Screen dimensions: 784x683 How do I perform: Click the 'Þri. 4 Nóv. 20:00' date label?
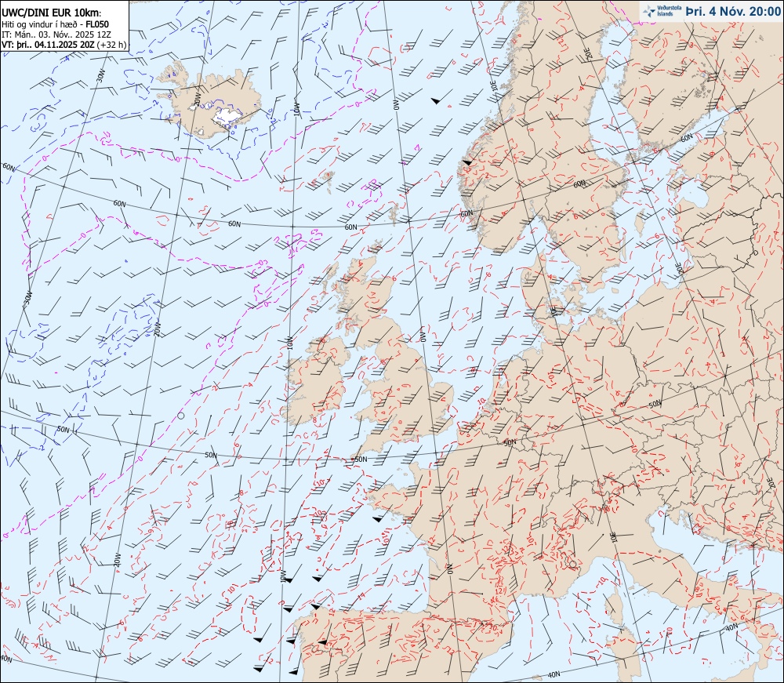pyautogui.click(x=732, y=11)
